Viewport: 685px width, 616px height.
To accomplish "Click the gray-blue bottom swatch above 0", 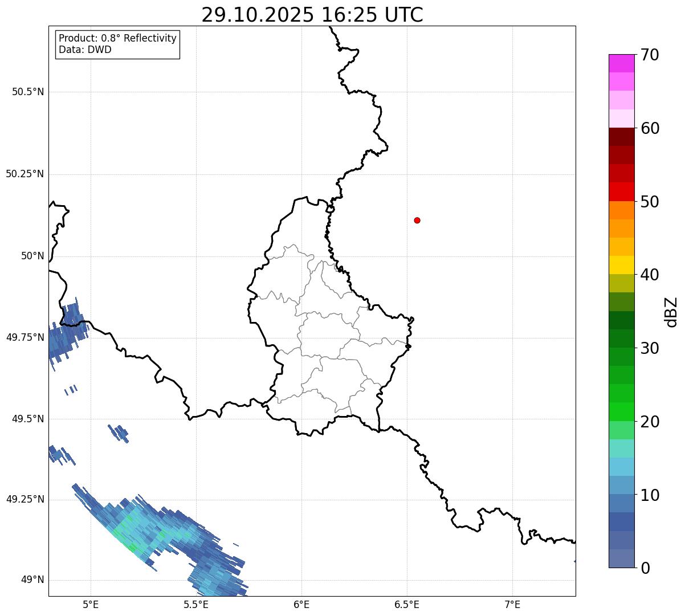I will coord(621,558).
